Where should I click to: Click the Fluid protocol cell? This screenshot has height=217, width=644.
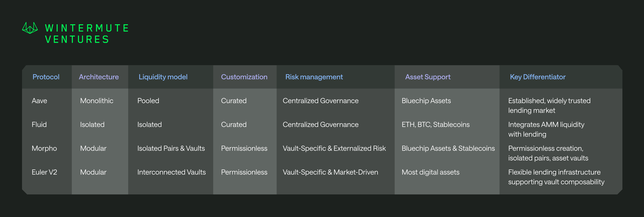39,124
